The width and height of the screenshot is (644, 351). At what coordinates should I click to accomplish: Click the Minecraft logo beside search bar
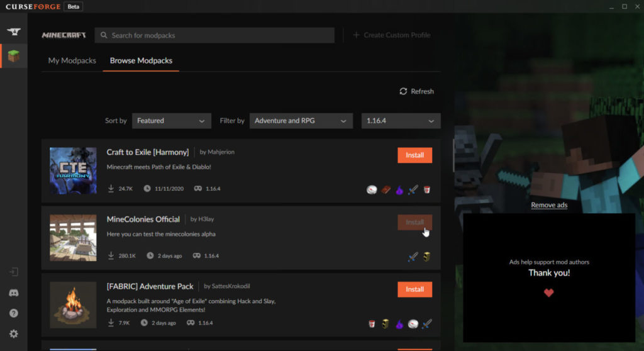point(64,35)
